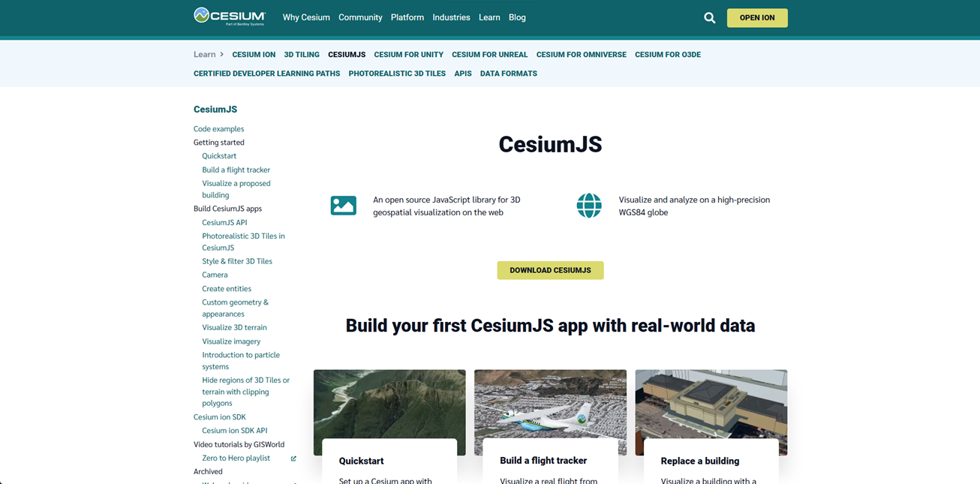Open the Quickstart card title
980x484 pixels.
tap(361, 461)
